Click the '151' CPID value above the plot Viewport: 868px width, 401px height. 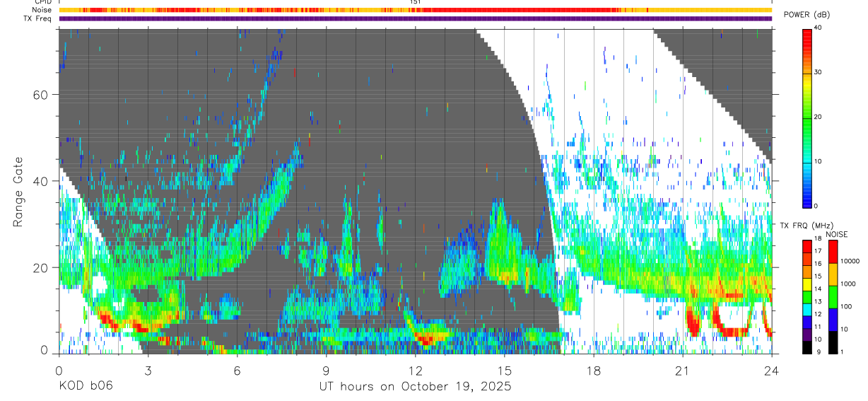415,2
